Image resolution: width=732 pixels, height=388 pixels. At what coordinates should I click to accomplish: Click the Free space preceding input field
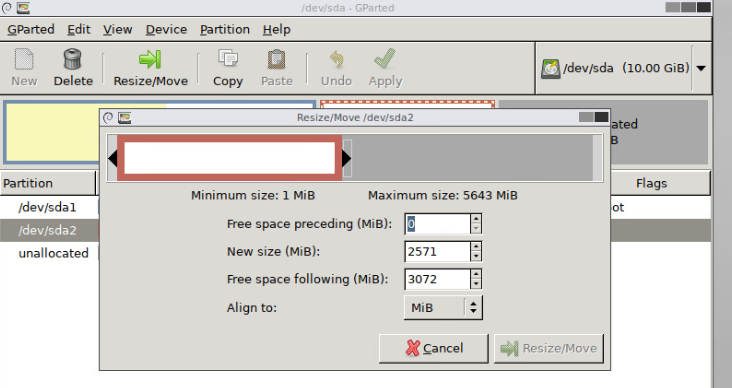pos(437,224)
